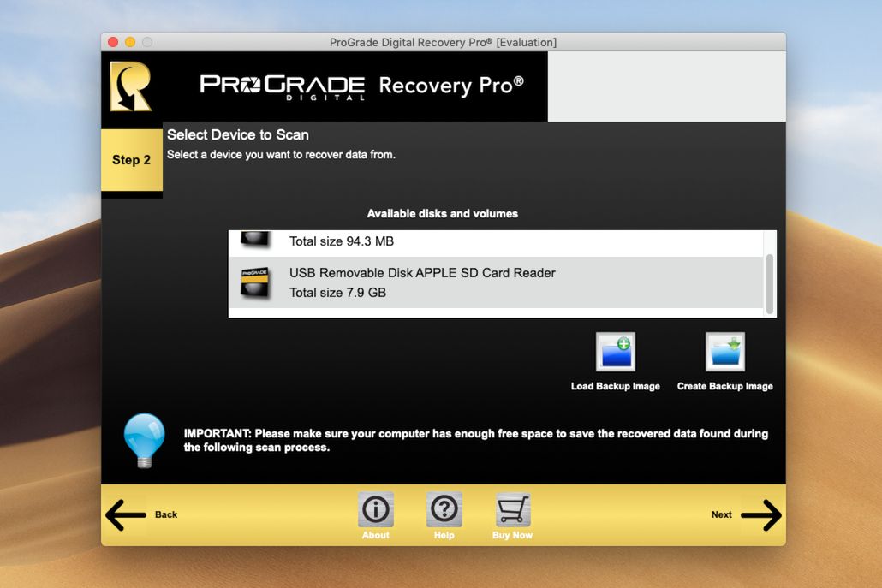
Task: Click the Help label
Action: coord(444,535)
